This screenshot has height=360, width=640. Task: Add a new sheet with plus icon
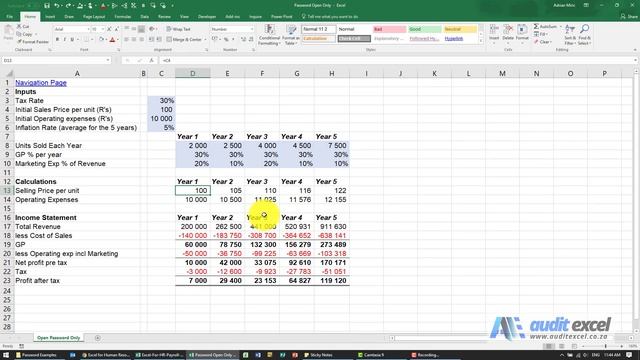click(x=98, y=338)
